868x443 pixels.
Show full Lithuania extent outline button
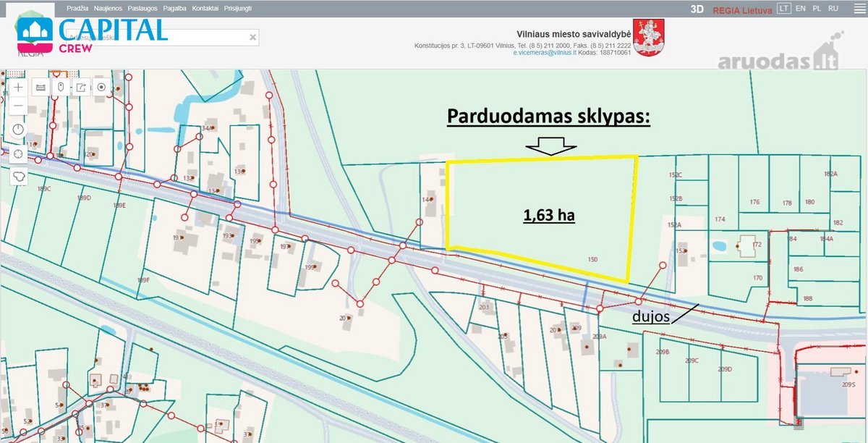(18, 176)
